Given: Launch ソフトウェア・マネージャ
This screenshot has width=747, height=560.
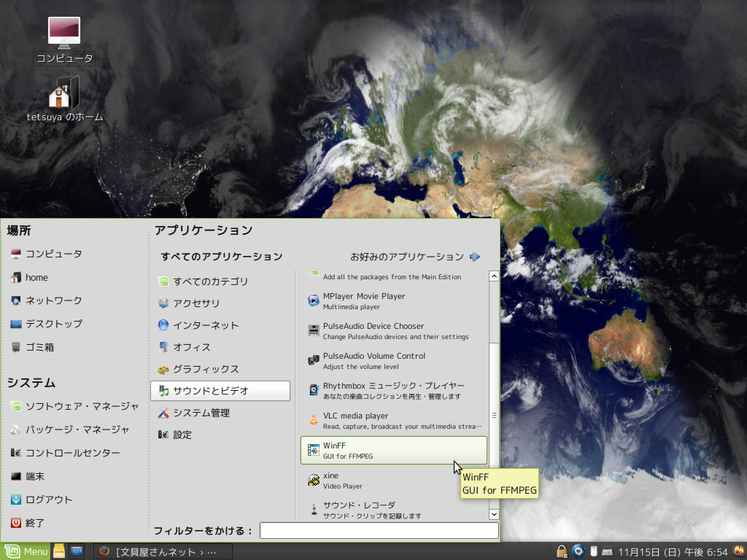Looking at the screenshot, I should (74, 406).
